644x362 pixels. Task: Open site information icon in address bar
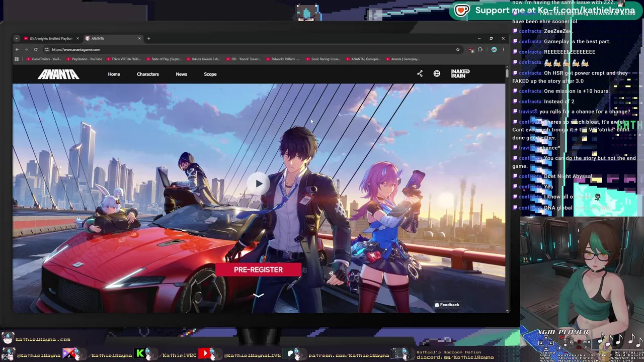coord(47,49)
